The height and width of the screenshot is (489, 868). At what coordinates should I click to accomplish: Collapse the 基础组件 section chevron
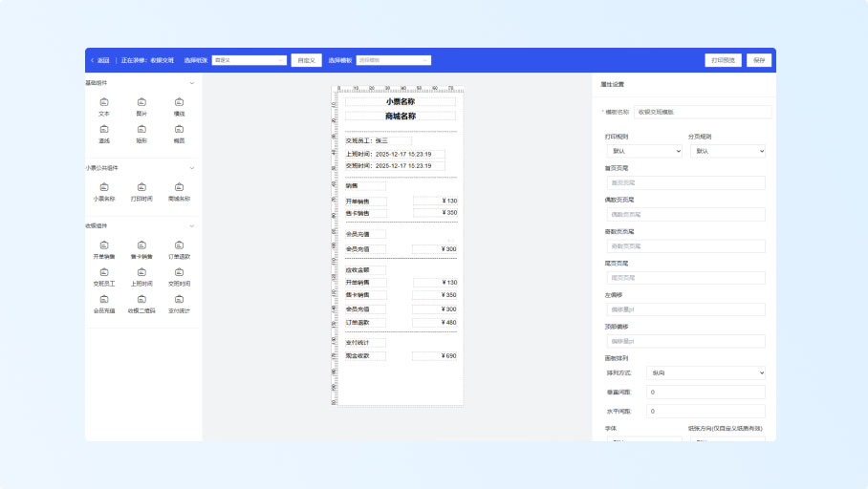click(192, 83)
